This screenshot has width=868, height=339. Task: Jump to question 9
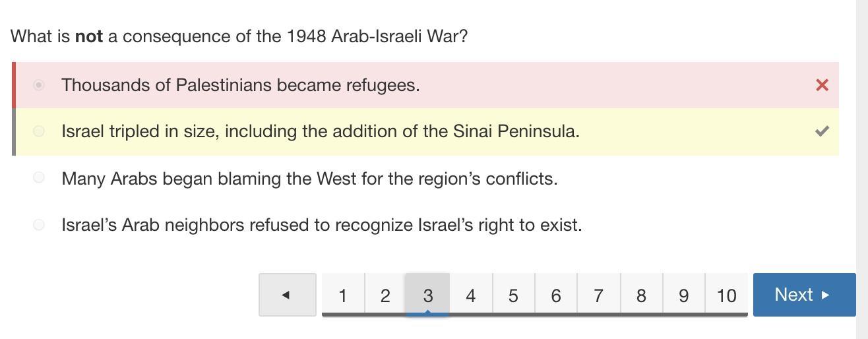click(x=683, y=295)
